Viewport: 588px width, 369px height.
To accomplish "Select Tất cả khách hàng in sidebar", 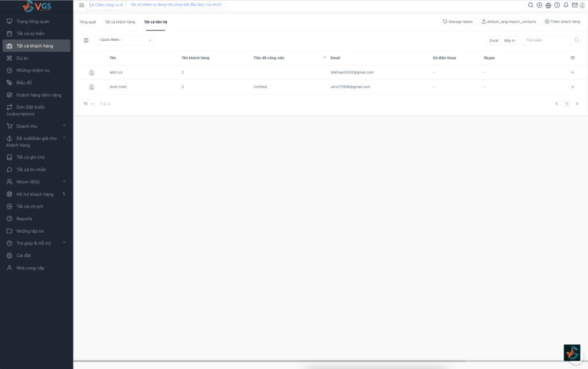I will pyautogui.click(x=36, y=46).
